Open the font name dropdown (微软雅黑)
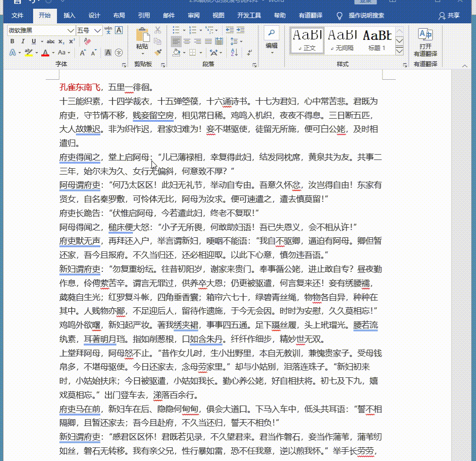This screenshot has height=461, width=476. tap(70, 30)
